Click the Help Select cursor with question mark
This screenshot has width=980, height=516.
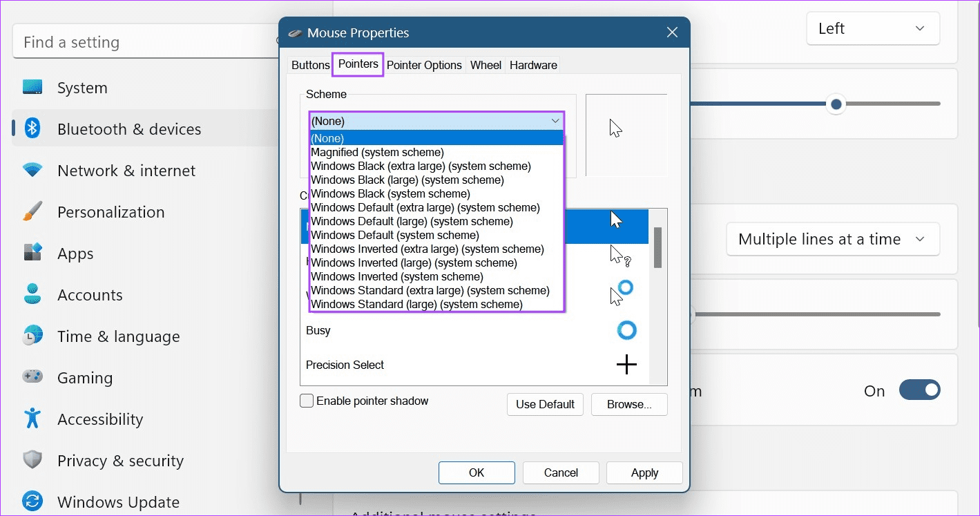(x=622, y=256)
